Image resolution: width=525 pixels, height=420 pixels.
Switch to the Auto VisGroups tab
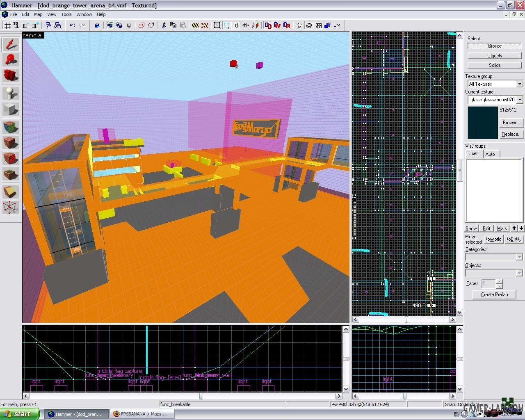490,154
